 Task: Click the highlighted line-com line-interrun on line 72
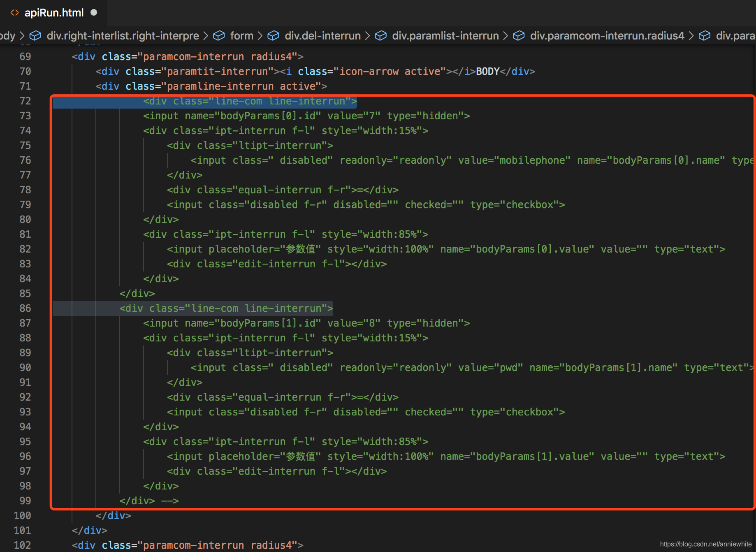[x=250, y=101]
